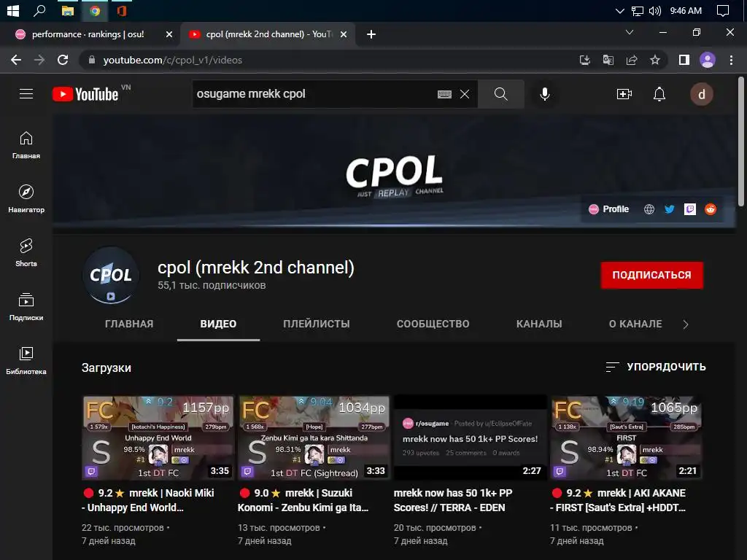Switch to the ГЛАВНАЯ channel tab
The height and width of the screenshot is (560, 747).
(129, 324)
